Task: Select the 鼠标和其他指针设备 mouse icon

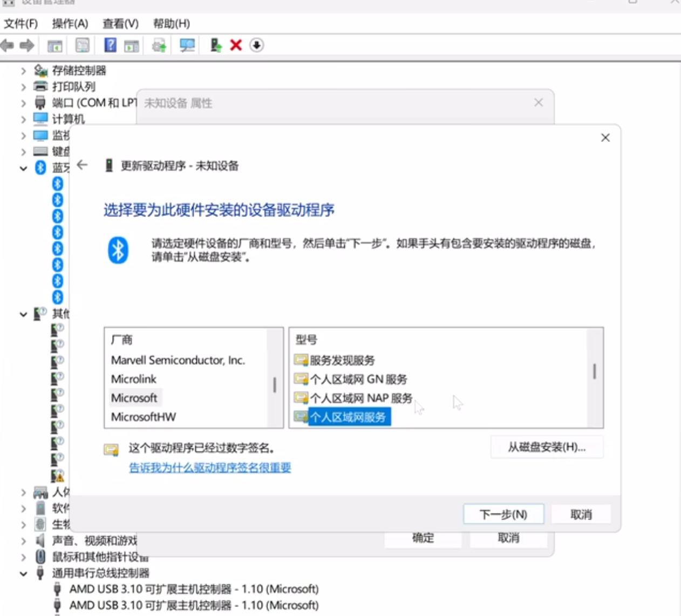Action: (x=40, y=556)
